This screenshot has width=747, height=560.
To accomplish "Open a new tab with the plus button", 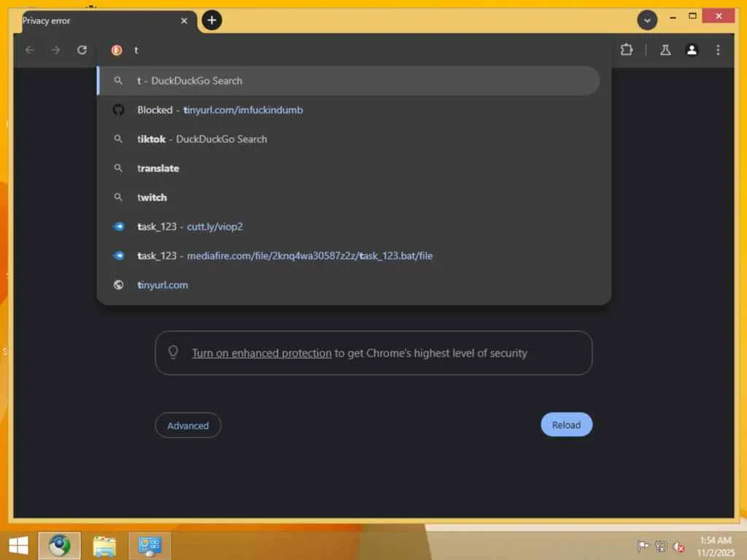I will coord(212,20).
